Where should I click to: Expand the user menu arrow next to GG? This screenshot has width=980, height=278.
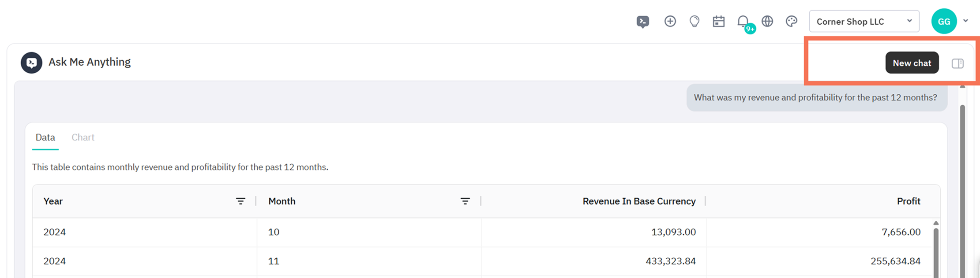[x=966, y=21]
